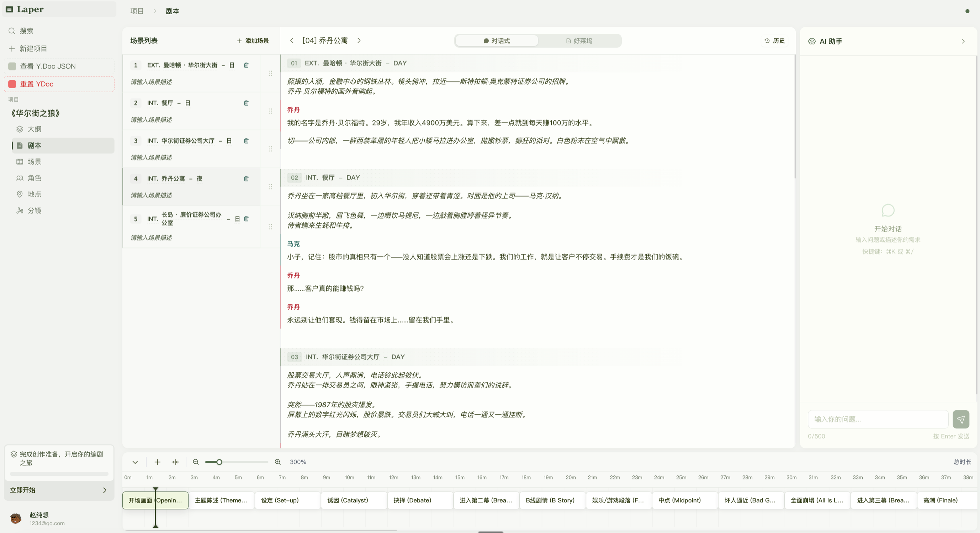This screenshot has width=980, height=533.
Task: Collapse the AI 助手 panel chevron
Action: point(963,41)
